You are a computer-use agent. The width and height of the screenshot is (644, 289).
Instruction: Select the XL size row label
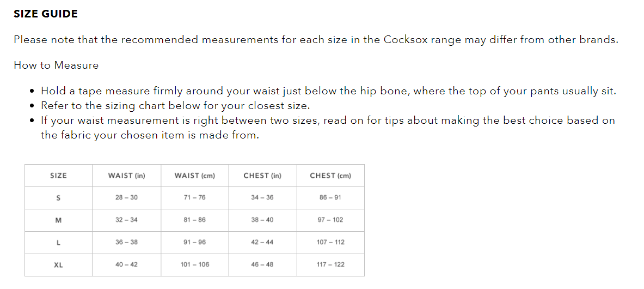tap(58, 265)
